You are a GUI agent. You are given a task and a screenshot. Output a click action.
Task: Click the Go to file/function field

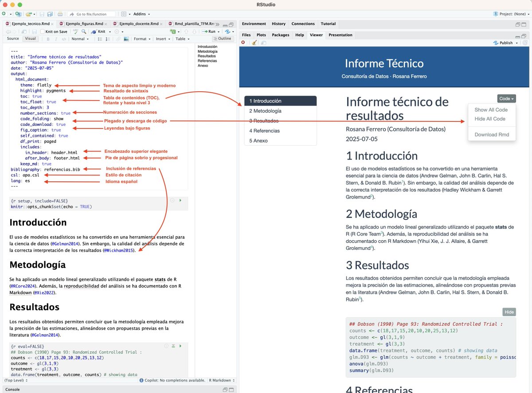90,14
